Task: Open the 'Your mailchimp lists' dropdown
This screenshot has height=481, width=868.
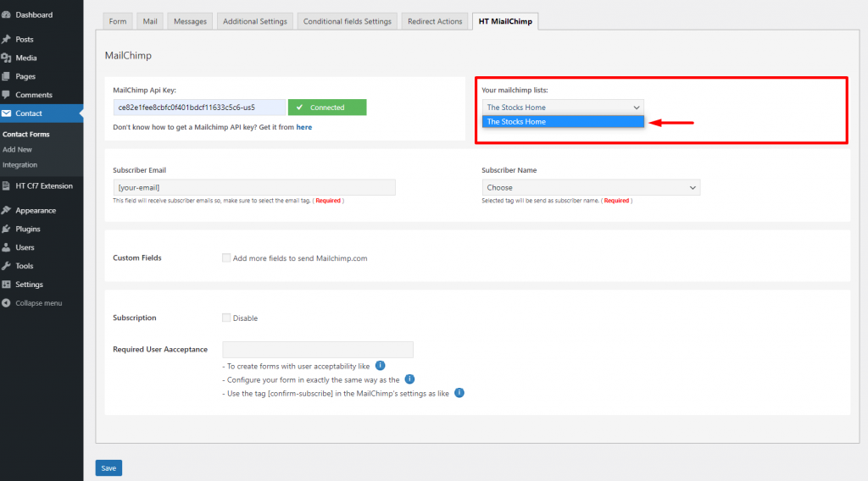Action: pyautogui.click(x=563, y=108)
